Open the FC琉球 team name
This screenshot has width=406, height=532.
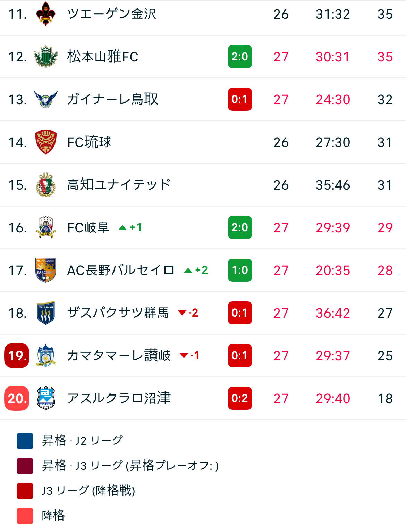[x=89, y=142]
